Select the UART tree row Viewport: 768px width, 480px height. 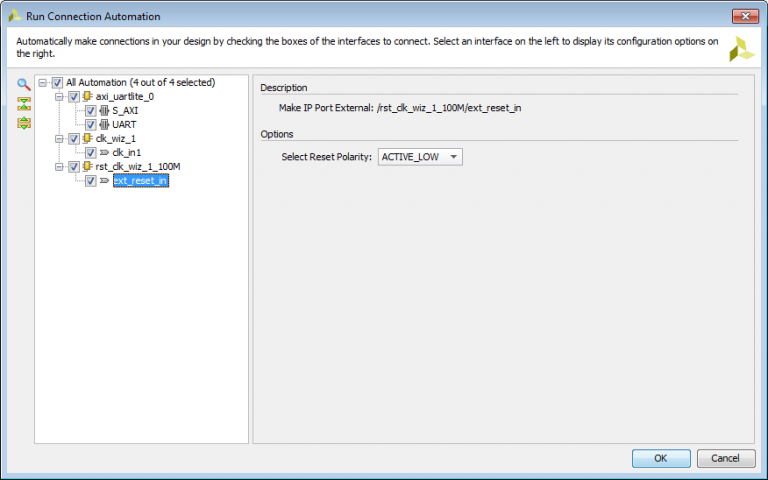point(124,125)
